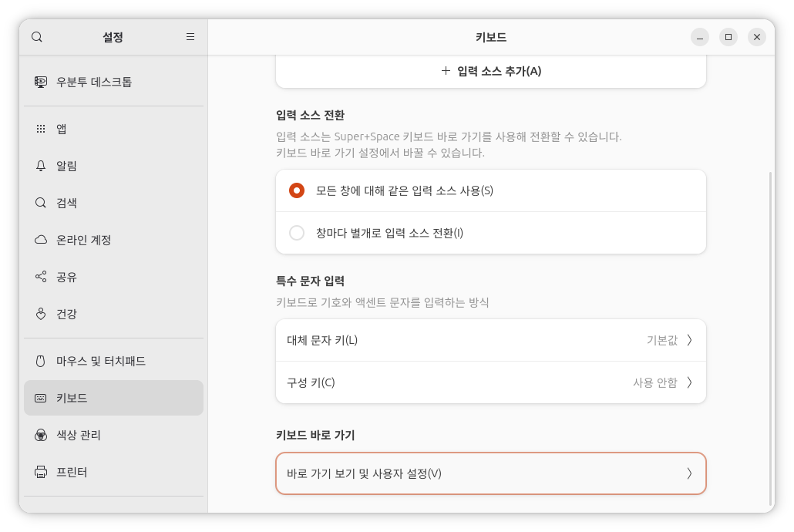Click the 앱 grid icon in sidebar
The image size is (794, 532).
pyautogui.click(x=41, y=129)
